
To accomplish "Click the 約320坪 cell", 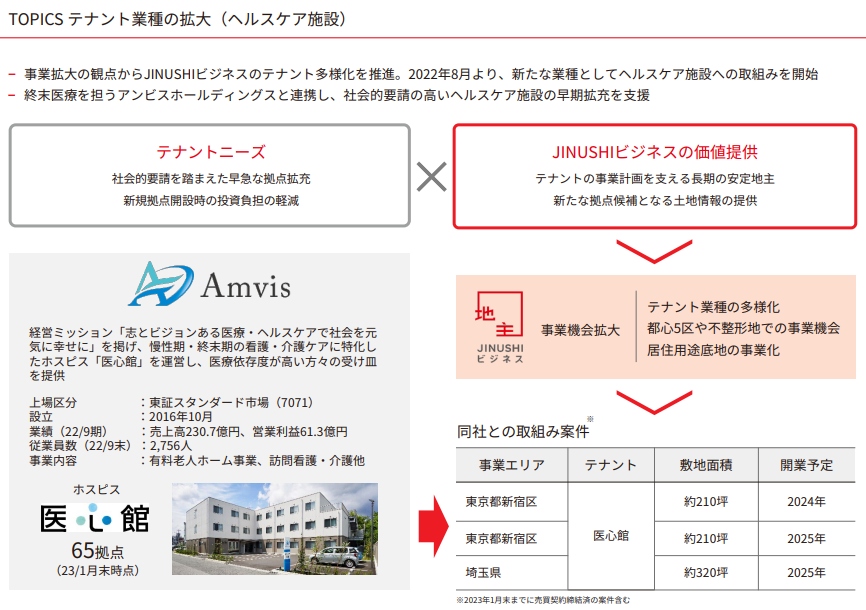I will point(706,573).
